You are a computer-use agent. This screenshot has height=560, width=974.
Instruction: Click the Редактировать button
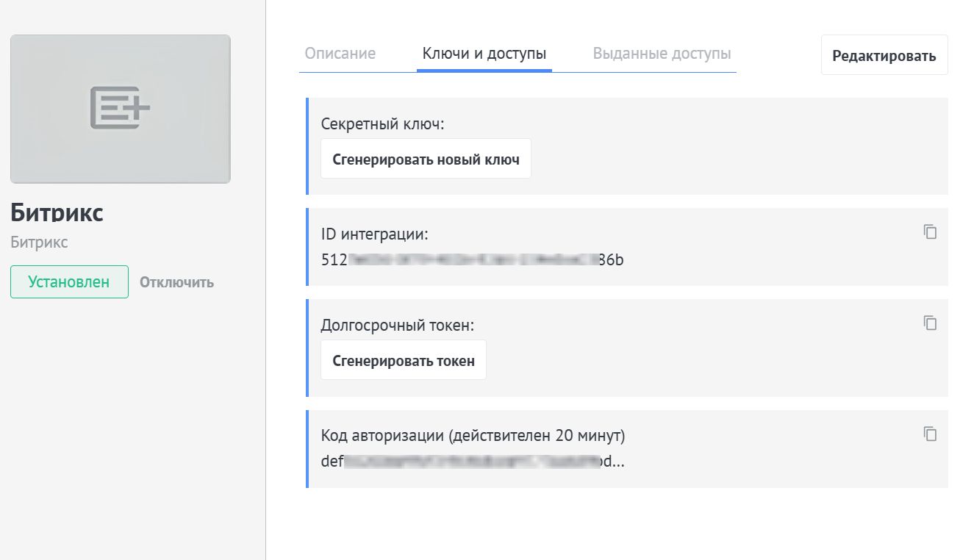884,54
